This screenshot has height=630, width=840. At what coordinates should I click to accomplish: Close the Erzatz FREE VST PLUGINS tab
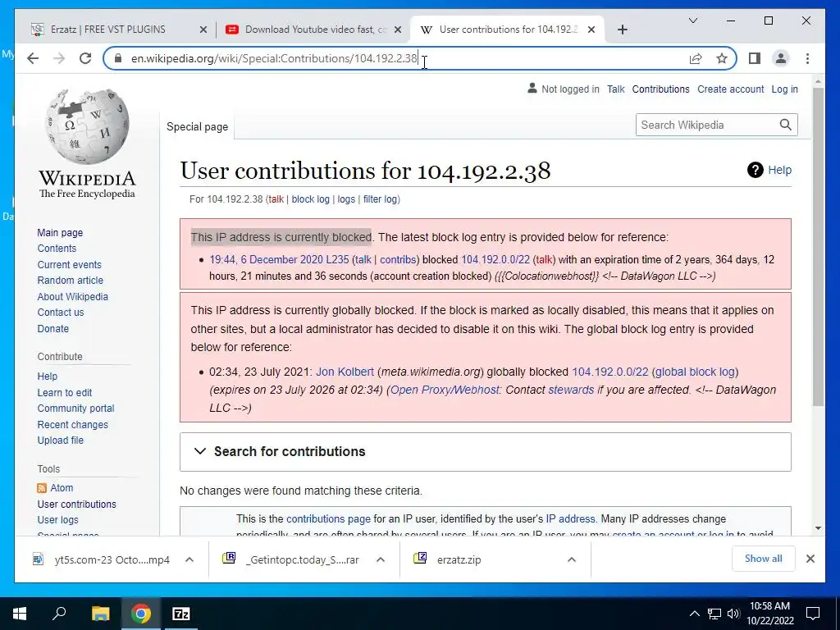203,30
